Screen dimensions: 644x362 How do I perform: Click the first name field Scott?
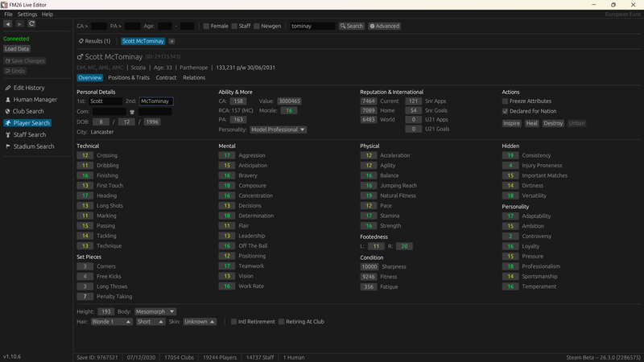click(x=105, y=101)
